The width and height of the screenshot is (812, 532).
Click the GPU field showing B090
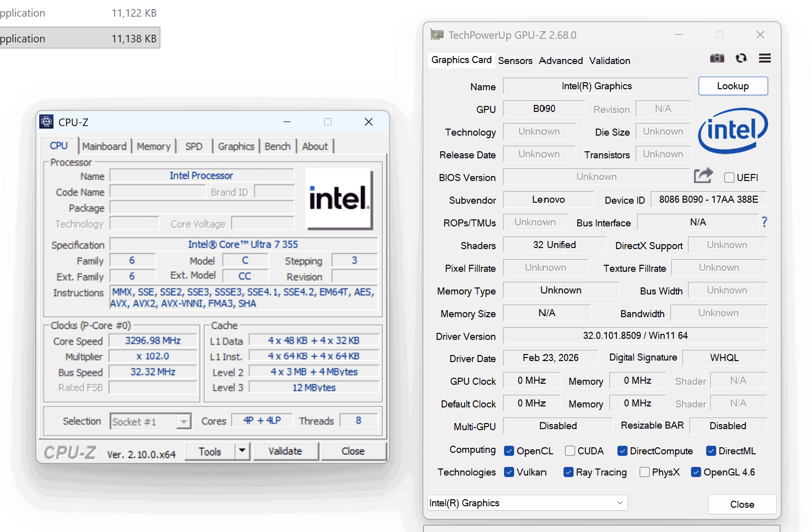(x=544, y=108)
